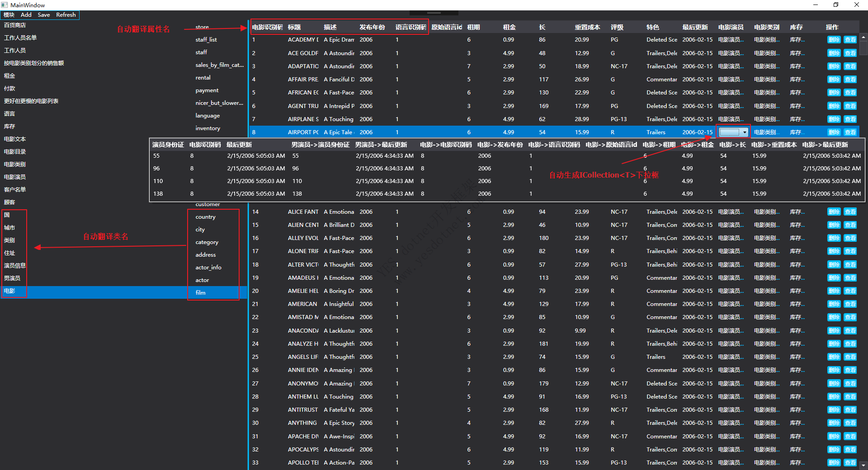
Task: Select the actor list entry
Action: 202,280
